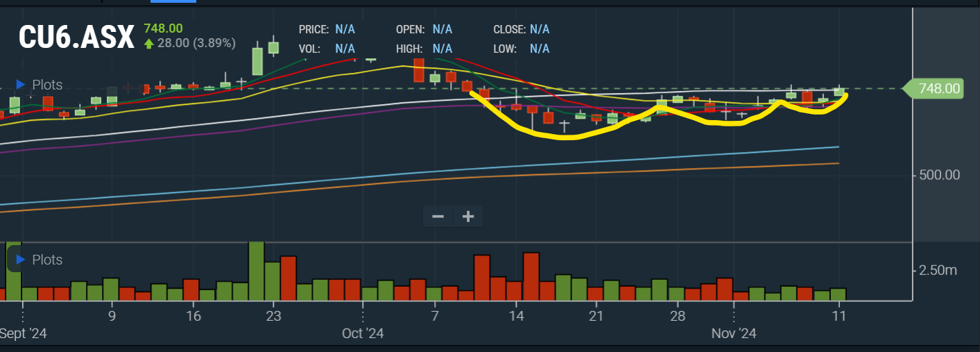Click the OPEN N/A readout
Image resolution: width=980 pixels, height=352 pixels.
click(x=424, y=29)
